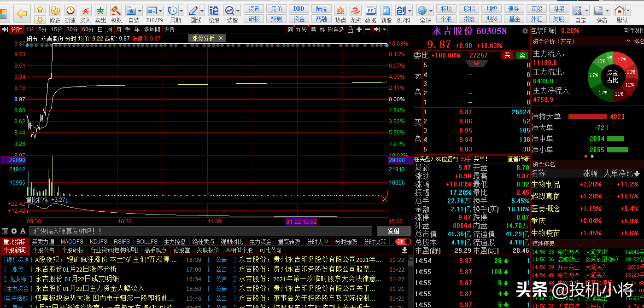Select the 画线 drawing pencil tool

click(x=193, y=10)
